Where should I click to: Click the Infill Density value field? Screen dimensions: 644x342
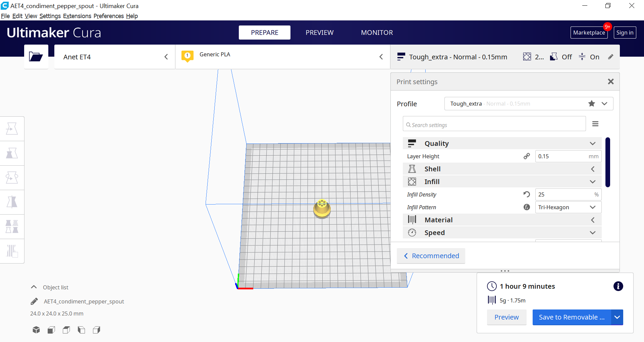tap(568, 194)
